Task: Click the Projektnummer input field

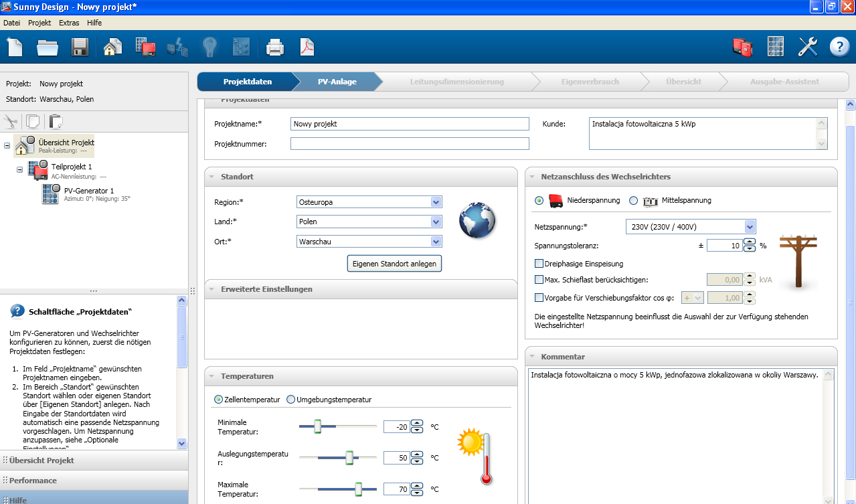Action: pyautogui.click(x=410, y=143)
